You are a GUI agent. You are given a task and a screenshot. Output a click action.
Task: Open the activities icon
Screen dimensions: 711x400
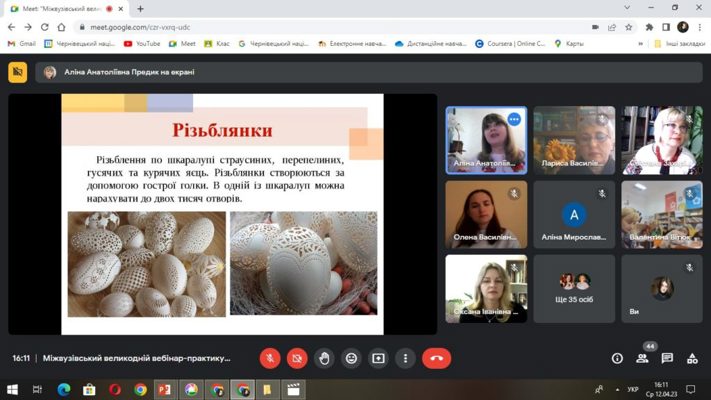coord(692,358)
